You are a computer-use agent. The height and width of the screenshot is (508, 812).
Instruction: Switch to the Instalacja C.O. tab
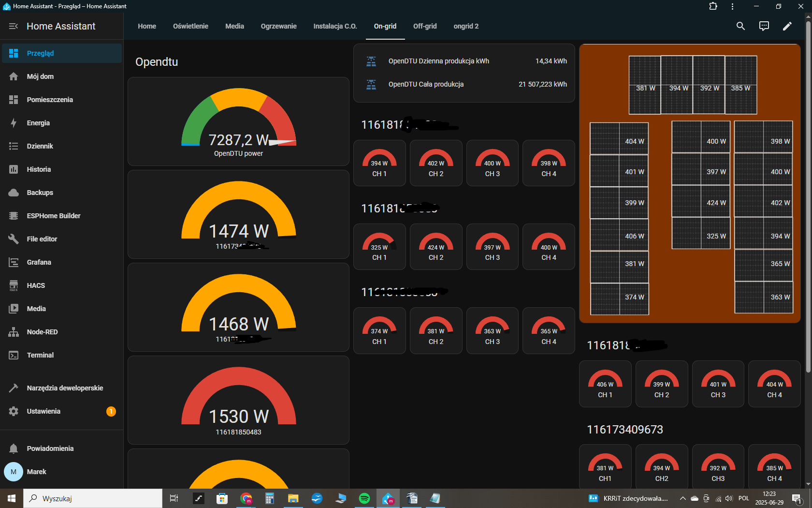pos(335,26)
